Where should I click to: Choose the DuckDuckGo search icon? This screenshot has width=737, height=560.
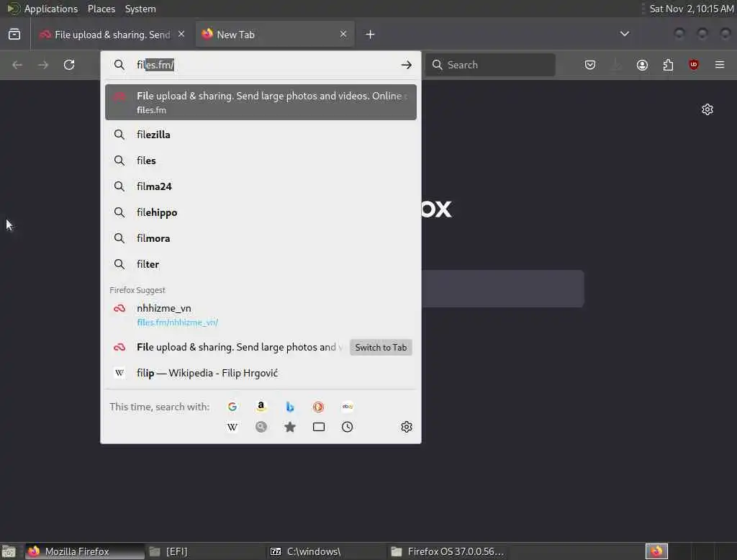coord(318,407)
